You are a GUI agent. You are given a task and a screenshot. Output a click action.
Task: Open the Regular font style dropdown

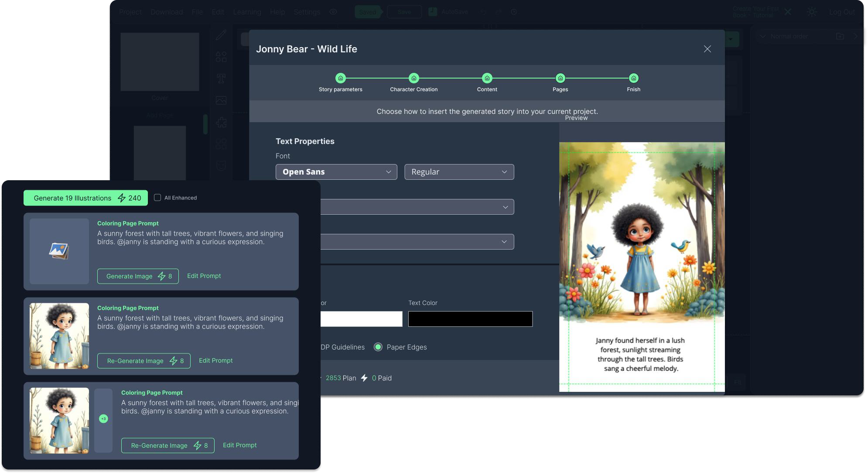pyautogui.click(x=459, y=172)
